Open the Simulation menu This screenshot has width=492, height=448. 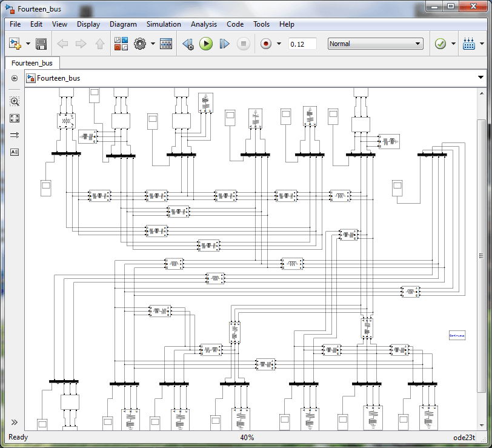(164, 24)
